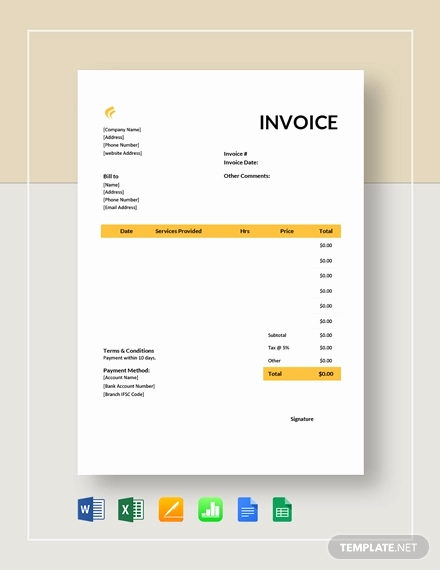The height and width of the screenshot is (570, 440).
Task: Click the Invoice # label
Action: pos(236,154)
